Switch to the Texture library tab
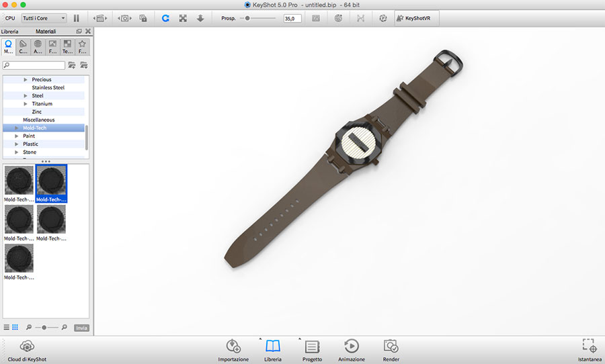Image resolution: width=605 pixels, height=364 pixels. [x=67, y=46]
